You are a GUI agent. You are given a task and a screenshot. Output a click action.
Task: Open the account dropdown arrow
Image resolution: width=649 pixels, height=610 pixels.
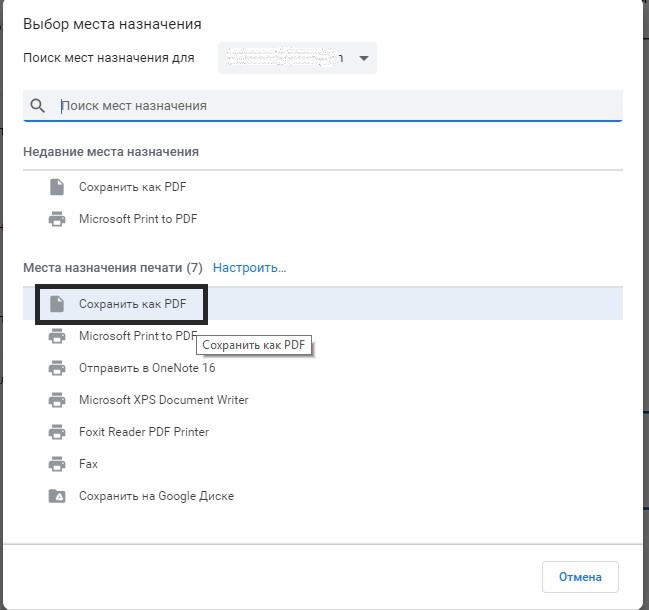click(364, 59)
